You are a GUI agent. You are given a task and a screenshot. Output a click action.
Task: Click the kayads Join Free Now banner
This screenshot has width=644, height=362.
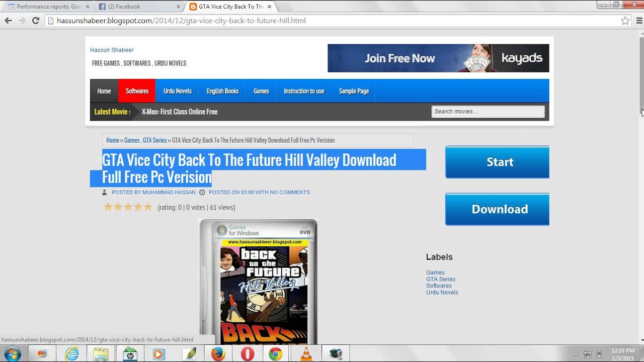coord(438,58)
